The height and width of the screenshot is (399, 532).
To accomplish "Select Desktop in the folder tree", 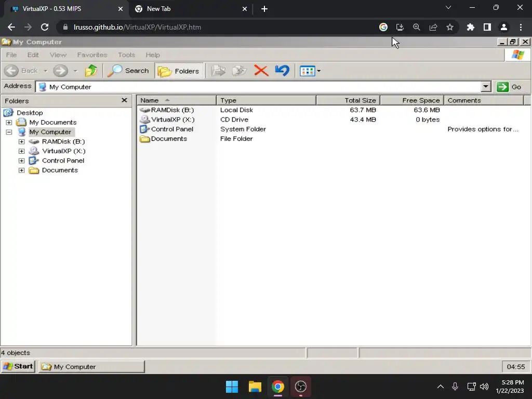I will [30, 113].
